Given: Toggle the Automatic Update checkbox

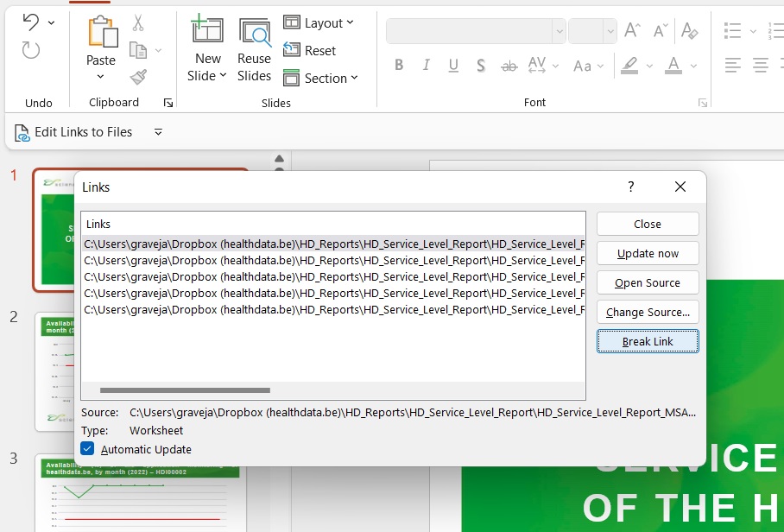Looking at the screenshot, I should [87, 449].
